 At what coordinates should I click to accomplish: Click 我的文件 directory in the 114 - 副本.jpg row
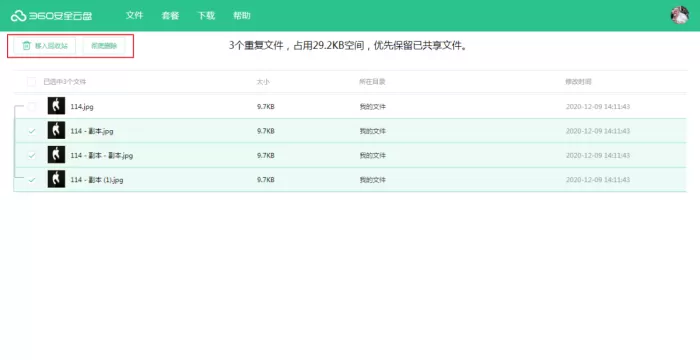tap(372, 131)
